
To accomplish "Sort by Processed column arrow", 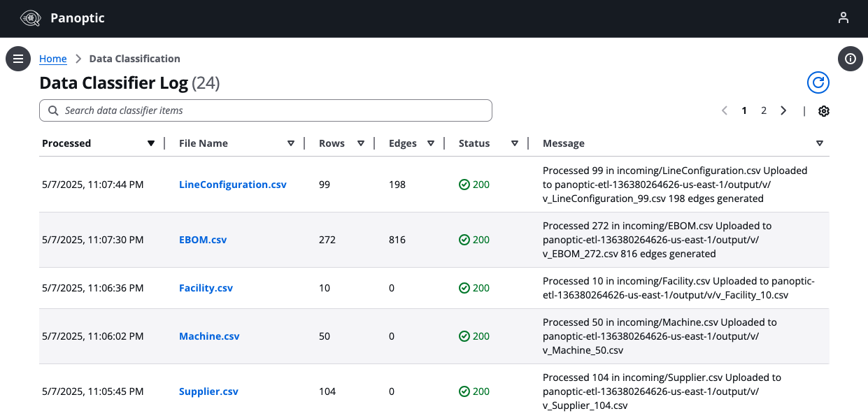I will 150,143.
